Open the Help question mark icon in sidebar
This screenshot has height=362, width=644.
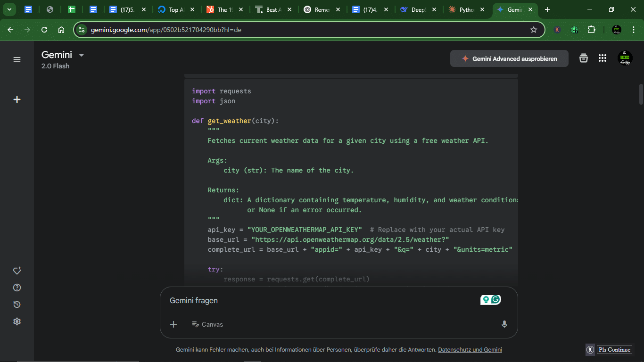pos(17,288)
